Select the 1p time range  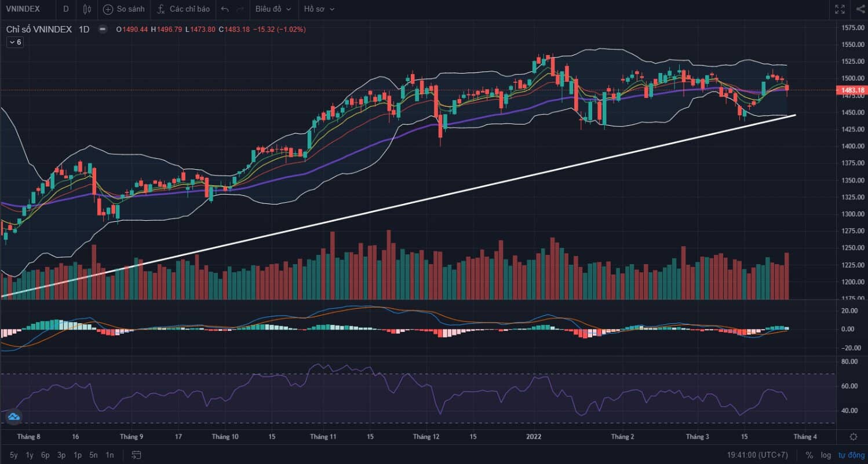click(x=78, y=455)
